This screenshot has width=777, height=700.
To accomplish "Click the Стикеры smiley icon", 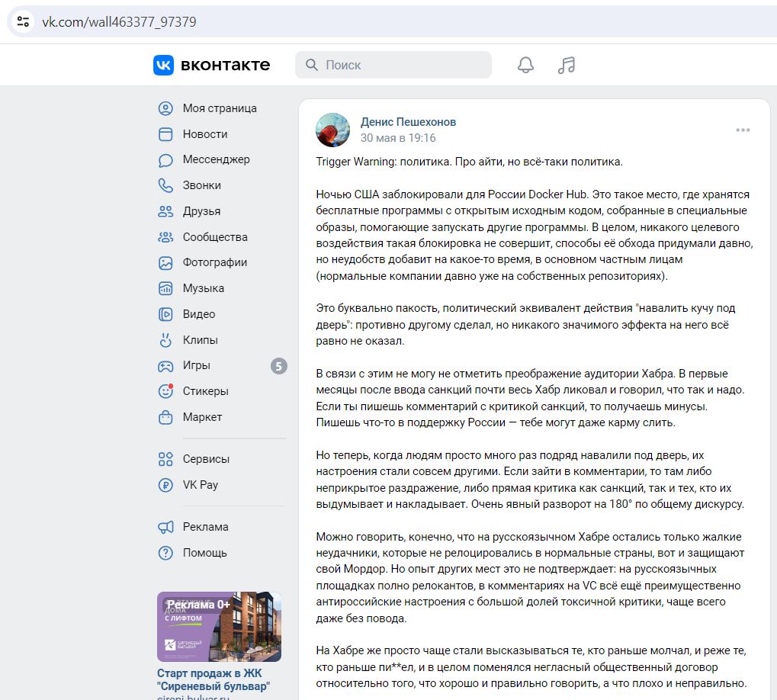I will pyautogui.click(x=165, y=391).
